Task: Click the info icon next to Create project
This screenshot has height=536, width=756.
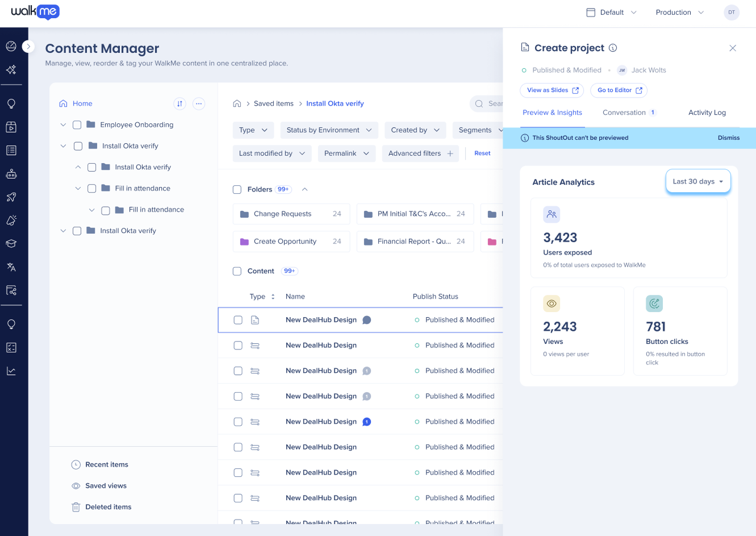Action: click(x=613, y=48)
